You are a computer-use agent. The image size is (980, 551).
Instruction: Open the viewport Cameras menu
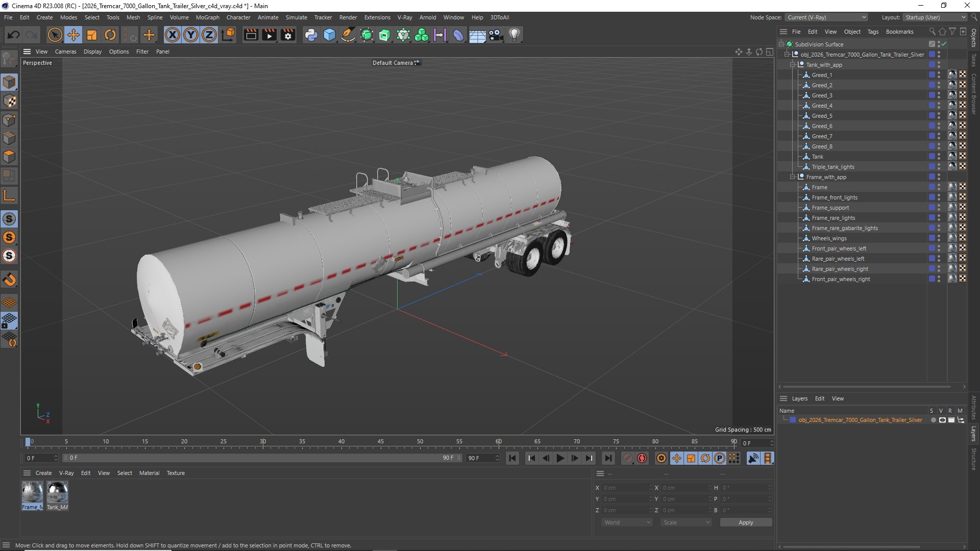point(65,52)
